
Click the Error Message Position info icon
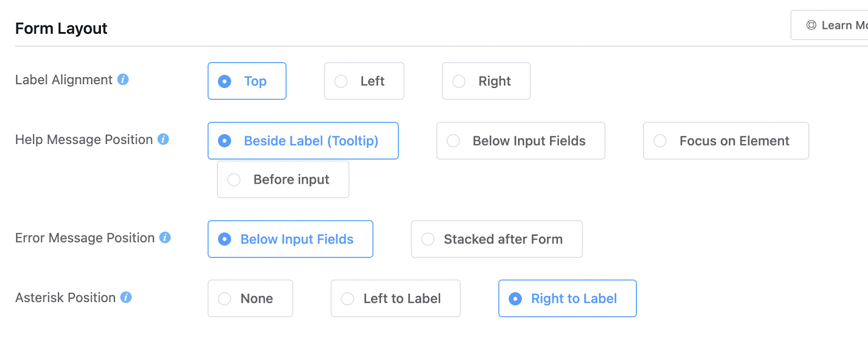[165, 237]
